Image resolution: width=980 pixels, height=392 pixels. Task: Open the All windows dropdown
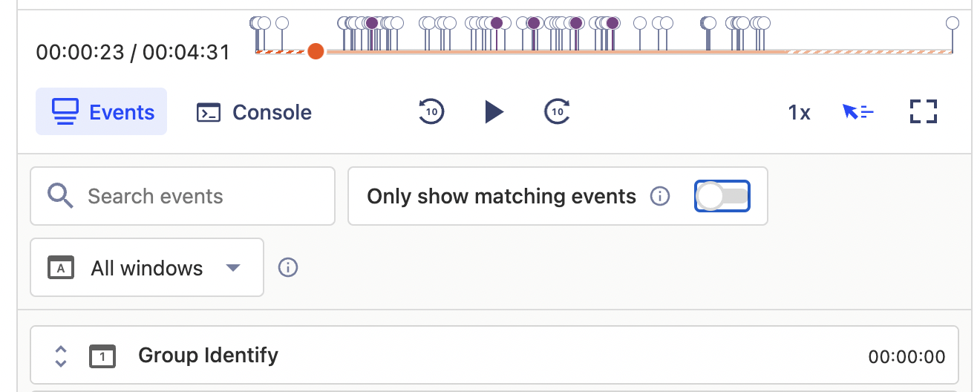pos(147,267)
